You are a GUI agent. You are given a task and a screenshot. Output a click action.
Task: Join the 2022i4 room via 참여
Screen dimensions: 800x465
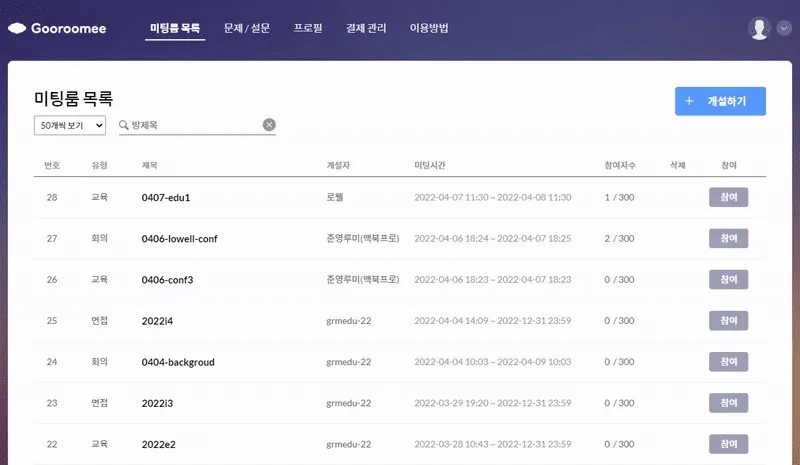[729, 321]
